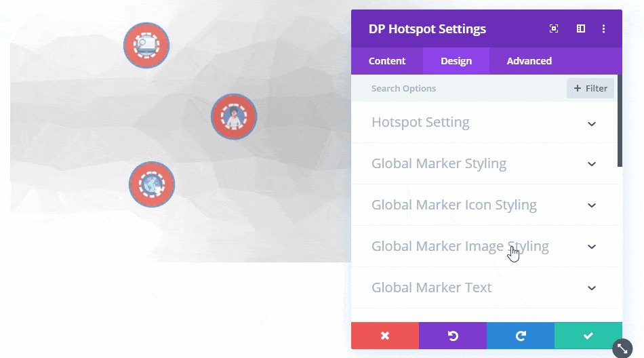Click the fullscreen expand icon in settings header

pos(554,28)
